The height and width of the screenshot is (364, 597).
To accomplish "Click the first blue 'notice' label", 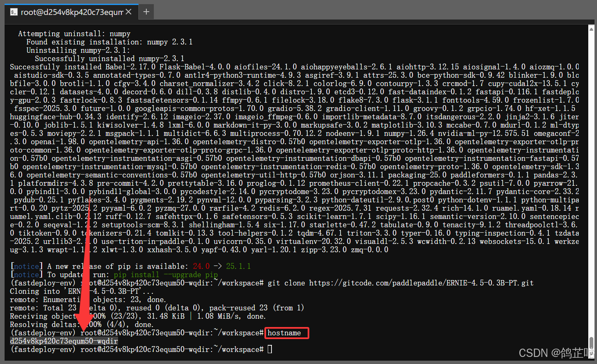I will pos(27,266).
